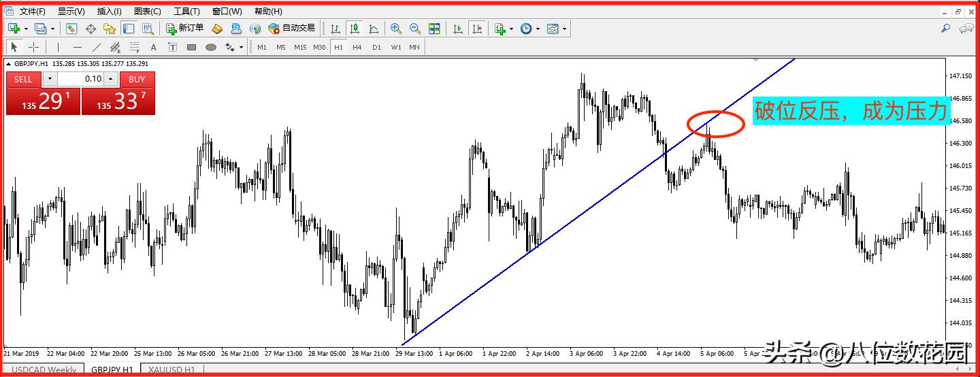Toggle the 自动交易 auto trading button
Screen dimensions: 980x377
[x=291, y=29]
